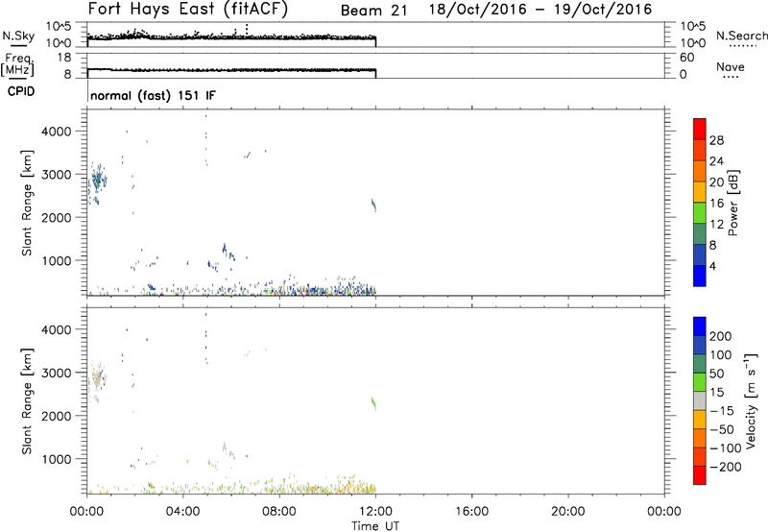Click the 'CPID' row label
Image resolution: width=768 pixels, height=532 pixels.
click(20, 91)
